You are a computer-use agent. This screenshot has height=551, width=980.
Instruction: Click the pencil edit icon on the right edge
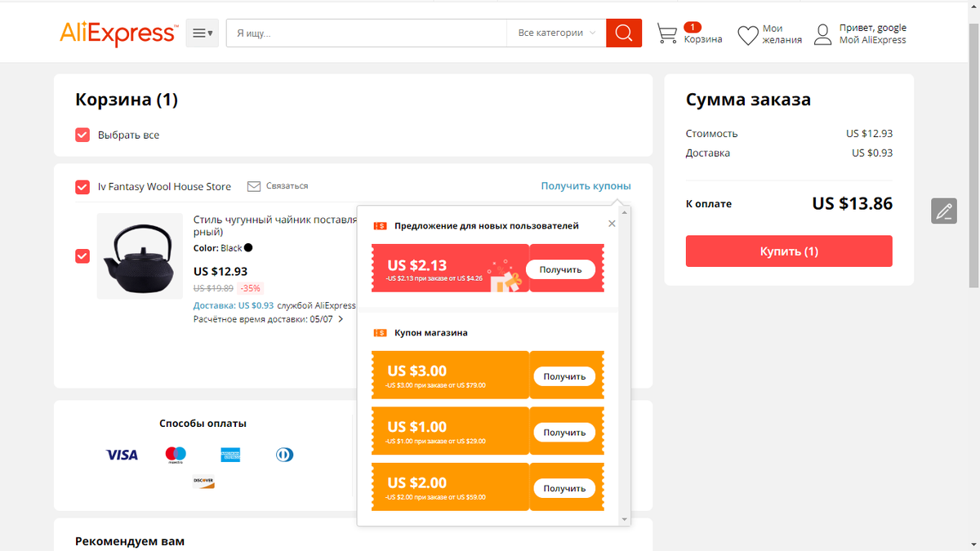pos(944,211)
